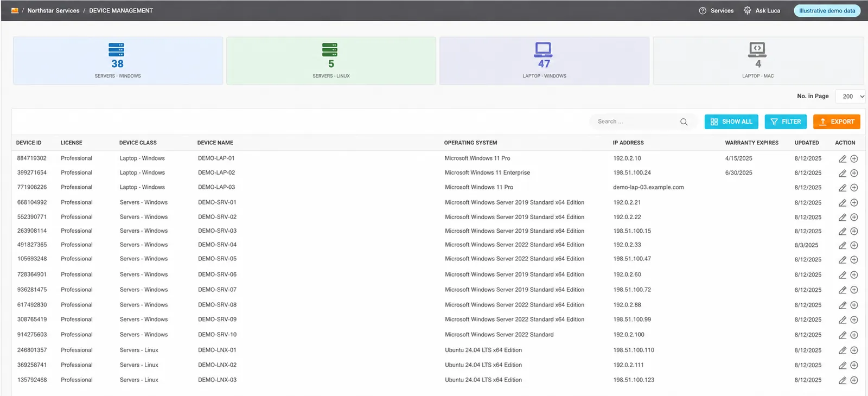Click Microsoft Windows 11 Enterprise cell
The width and height of the screenshot is (868, 396).
tap(487, 173)
